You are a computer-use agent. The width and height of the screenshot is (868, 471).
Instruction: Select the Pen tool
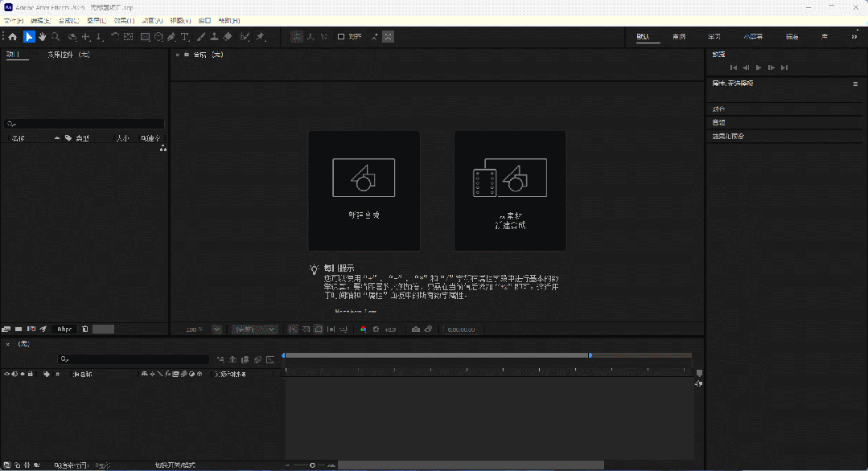click(171, 37)
